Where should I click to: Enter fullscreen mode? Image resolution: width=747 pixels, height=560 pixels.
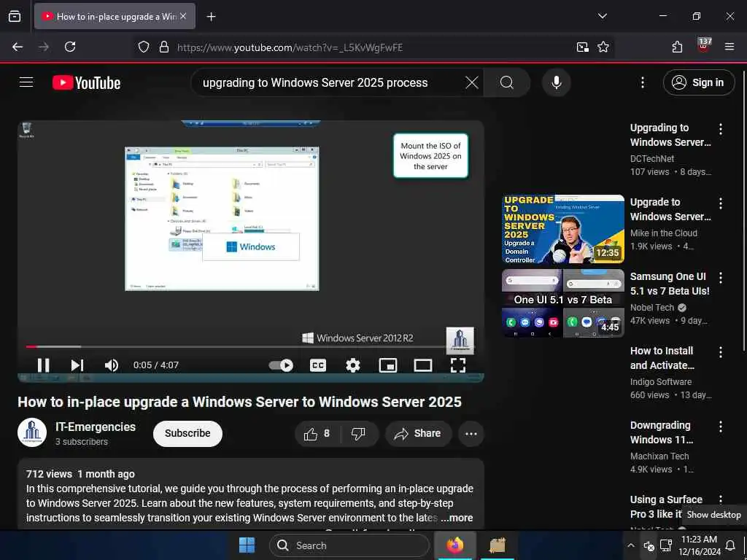click(458, 365)
